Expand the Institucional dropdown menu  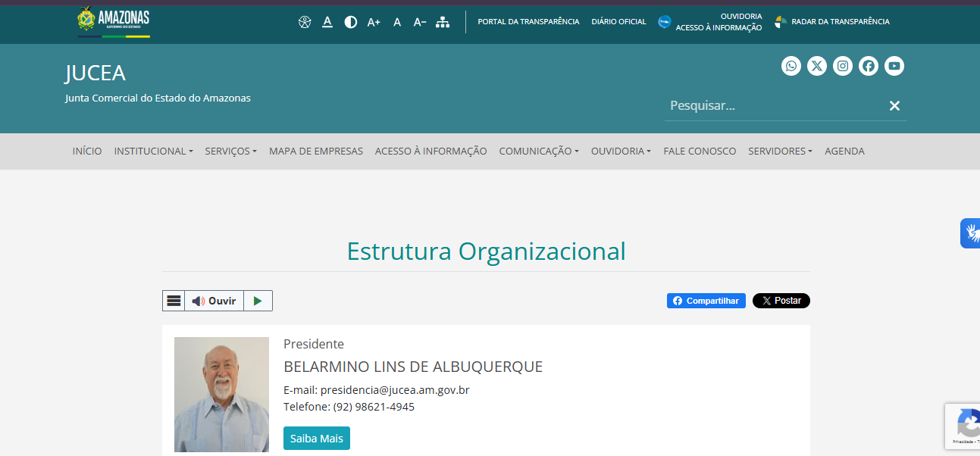click(153, 151)
